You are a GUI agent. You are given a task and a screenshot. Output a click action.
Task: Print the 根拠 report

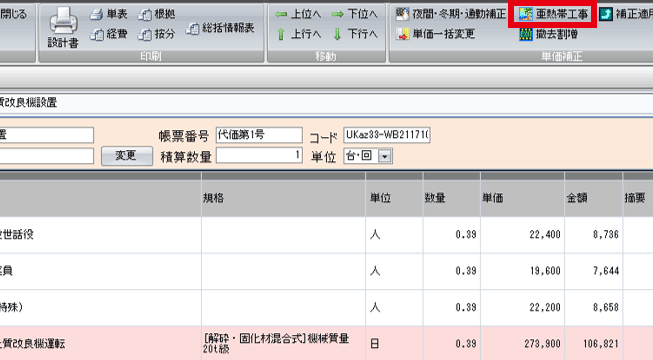coord(157,14)
